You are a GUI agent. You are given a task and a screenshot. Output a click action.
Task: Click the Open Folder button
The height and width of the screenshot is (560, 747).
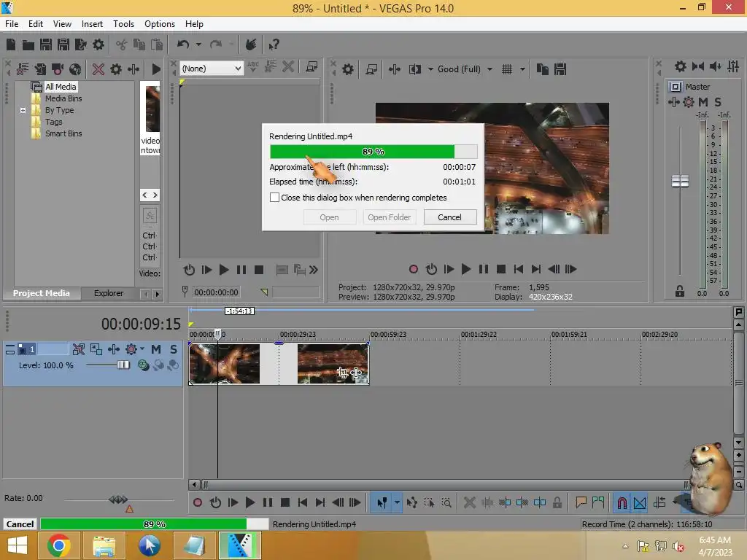[x=389, y=217]
